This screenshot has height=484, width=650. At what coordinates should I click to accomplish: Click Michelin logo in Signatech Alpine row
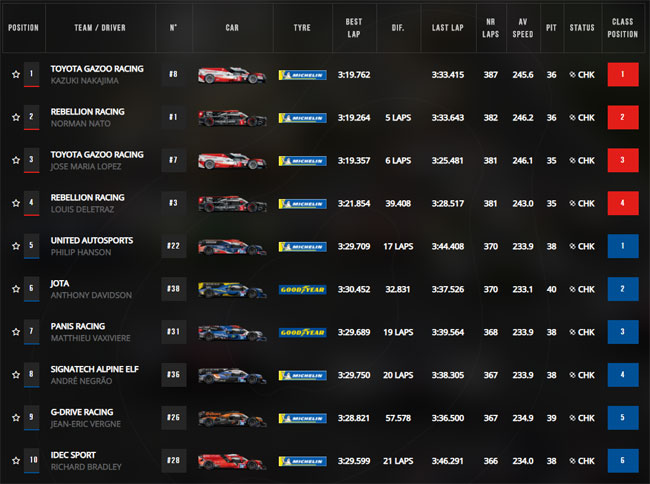(x=303, y=375)
